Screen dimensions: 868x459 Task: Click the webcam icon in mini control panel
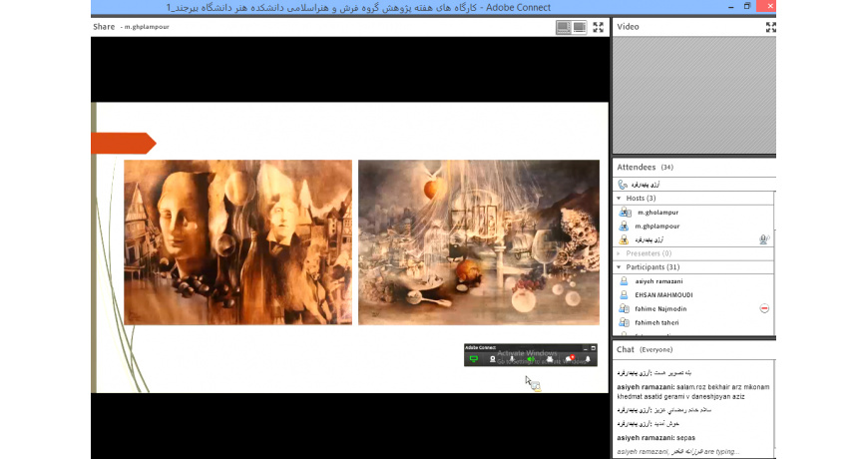pyautogui.click(x=492, y=359)
